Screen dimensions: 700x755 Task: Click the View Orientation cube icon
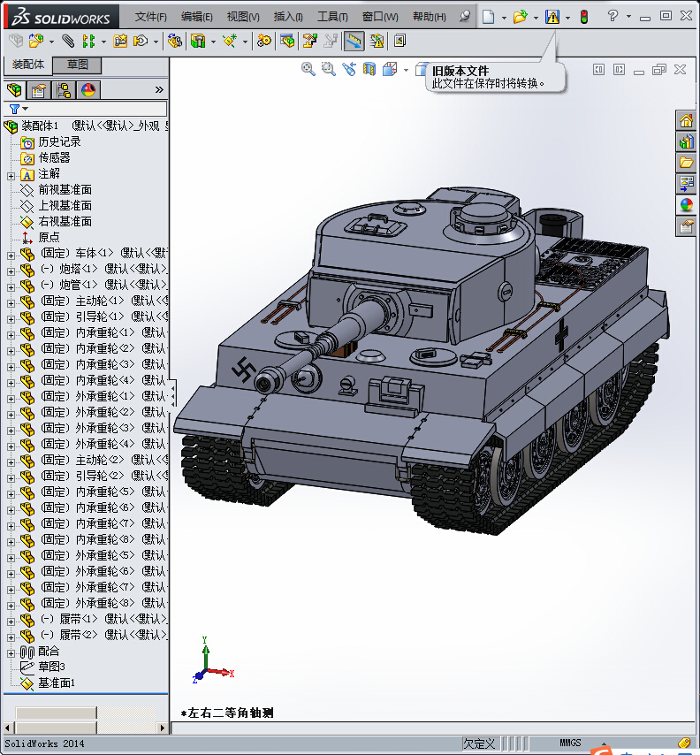pyautogui.click(x=390, y=69)
